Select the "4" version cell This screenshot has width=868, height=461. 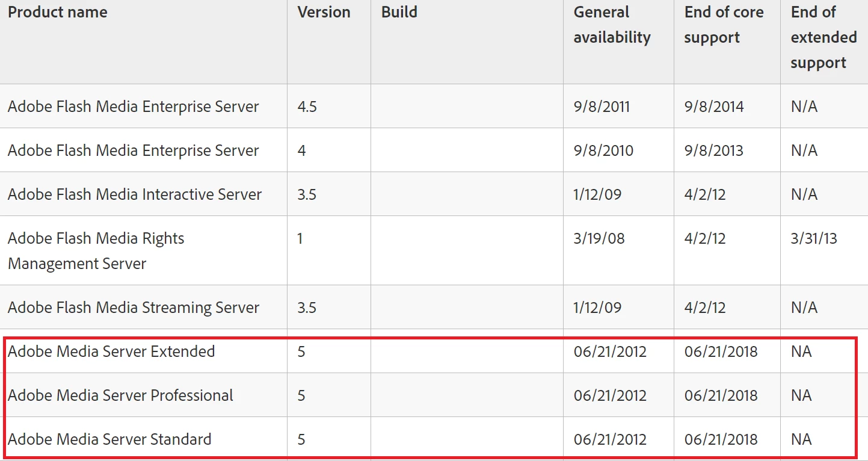[x=301, y=150]
